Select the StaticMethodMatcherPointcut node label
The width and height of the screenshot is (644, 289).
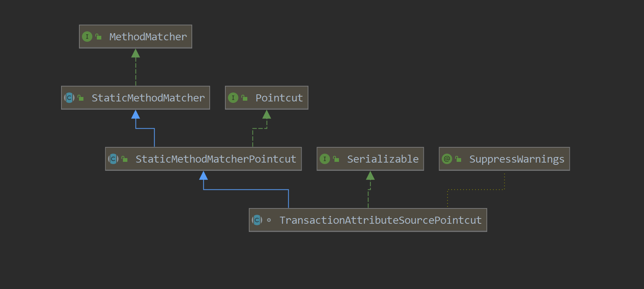[x=216, y=159]
